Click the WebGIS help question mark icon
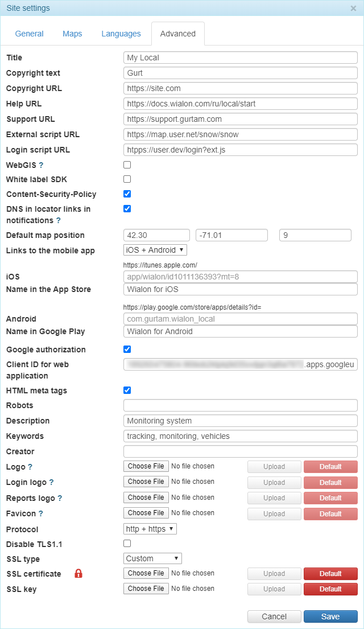The width and height of the screenshot is (364, 629). 41,165
